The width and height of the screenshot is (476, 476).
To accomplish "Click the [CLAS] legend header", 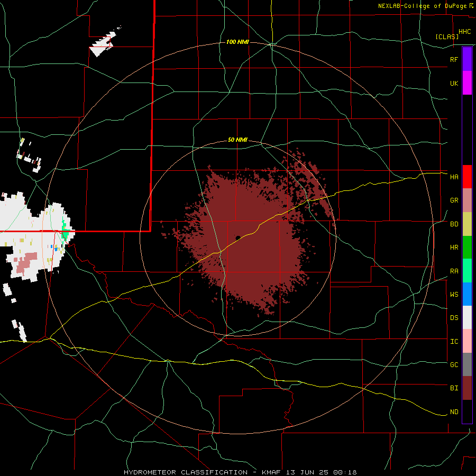I will [447, 36].
